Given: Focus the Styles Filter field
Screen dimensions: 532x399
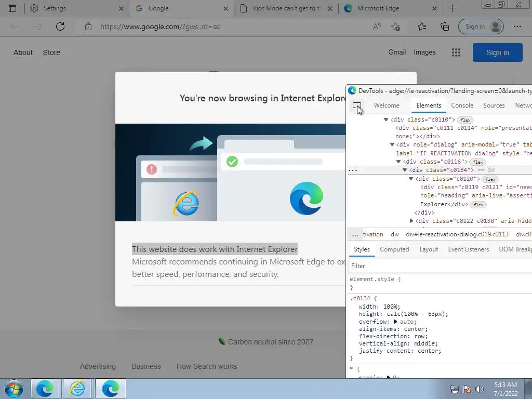Looking at the screenshot, I should point(441,266).
